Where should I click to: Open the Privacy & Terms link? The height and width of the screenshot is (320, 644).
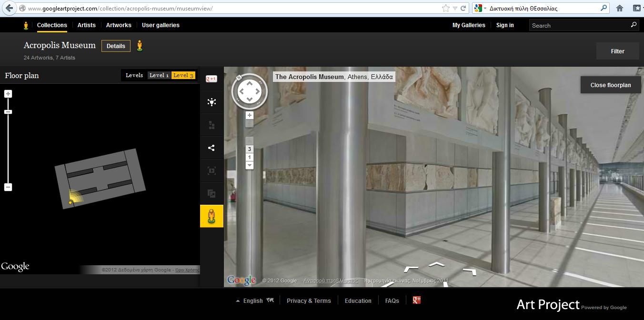[x=309, y=300]
